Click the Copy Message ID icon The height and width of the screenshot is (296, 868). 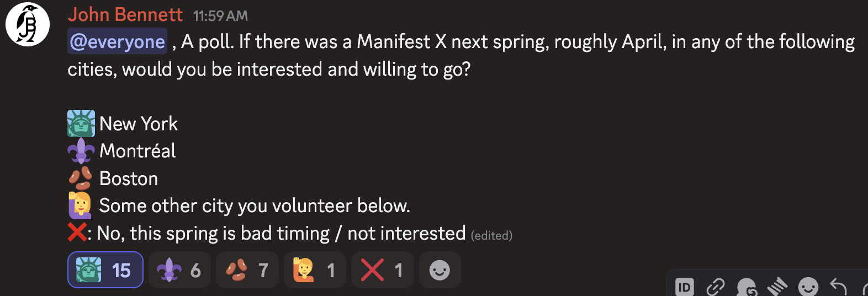pos(684,287)
